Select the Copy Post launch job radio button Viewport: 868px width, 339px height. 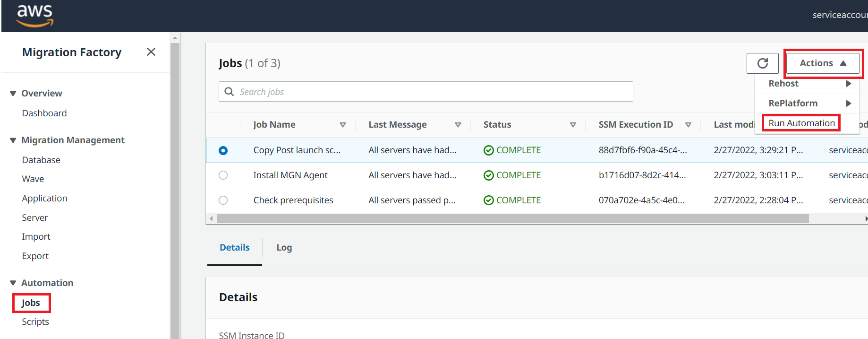(223, 150)
